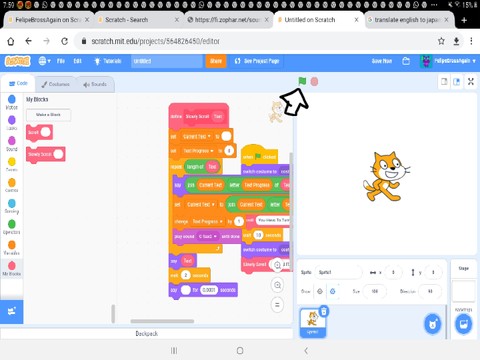480x360 pixels.
Task: Click the Choose a Sprite button
Action: [x=432, y=324]
